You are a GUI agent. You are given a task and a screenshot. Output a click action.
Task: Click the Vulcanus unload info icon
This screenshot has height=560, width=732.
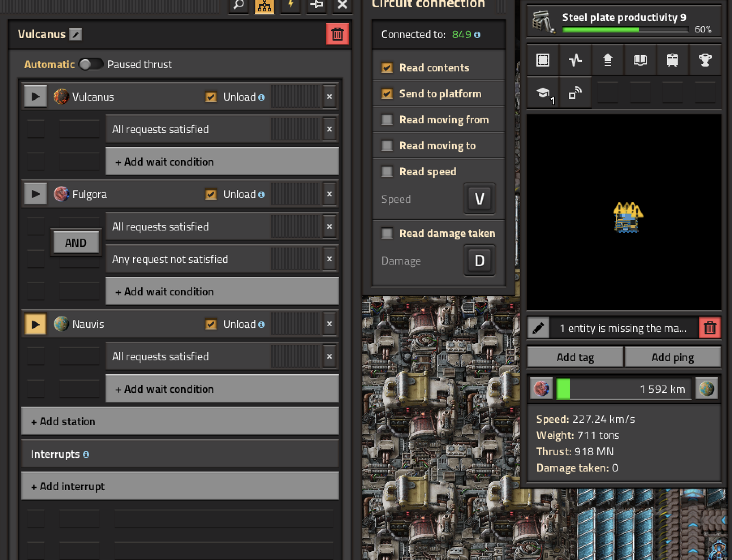click(x=261, y=97)
